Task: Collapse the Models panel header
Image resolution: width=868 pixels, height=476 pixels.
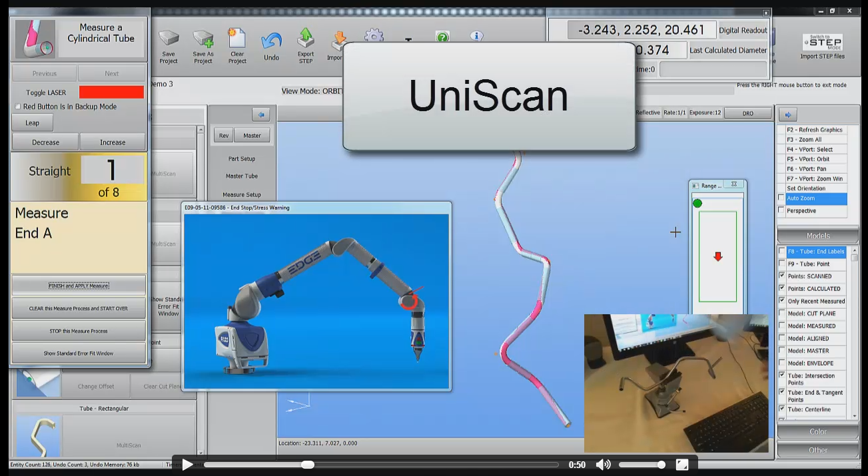Action: tap(817, 236)
